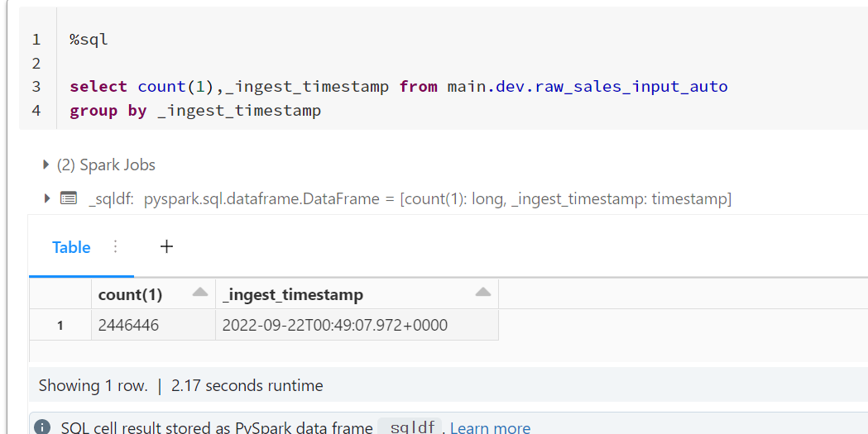Select the cell with value 2446446

pyautogui.click(x=153, y=325)
